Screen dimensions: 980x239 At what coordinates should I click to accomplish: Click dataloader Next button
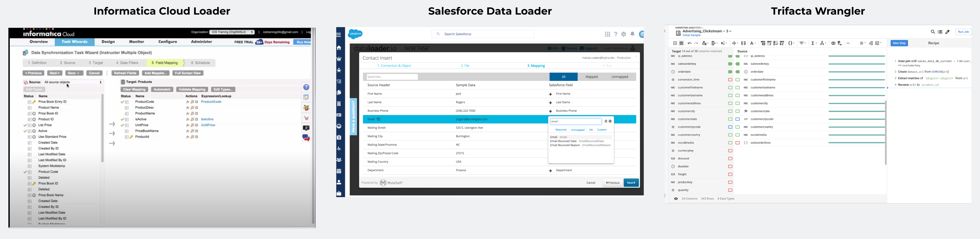tap(631, 183)
